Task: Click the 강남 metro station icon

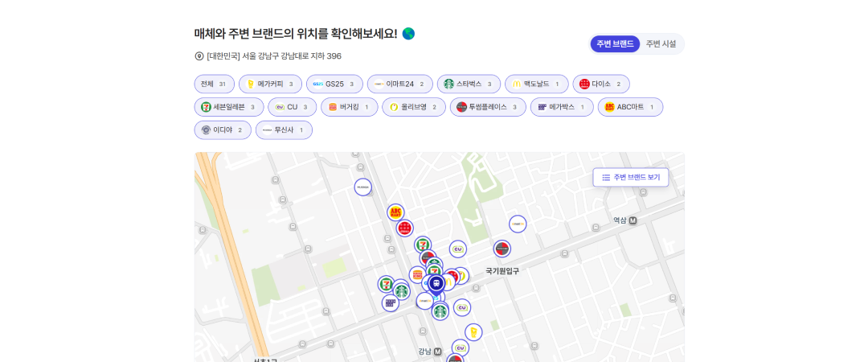Action: click(438, 352)
